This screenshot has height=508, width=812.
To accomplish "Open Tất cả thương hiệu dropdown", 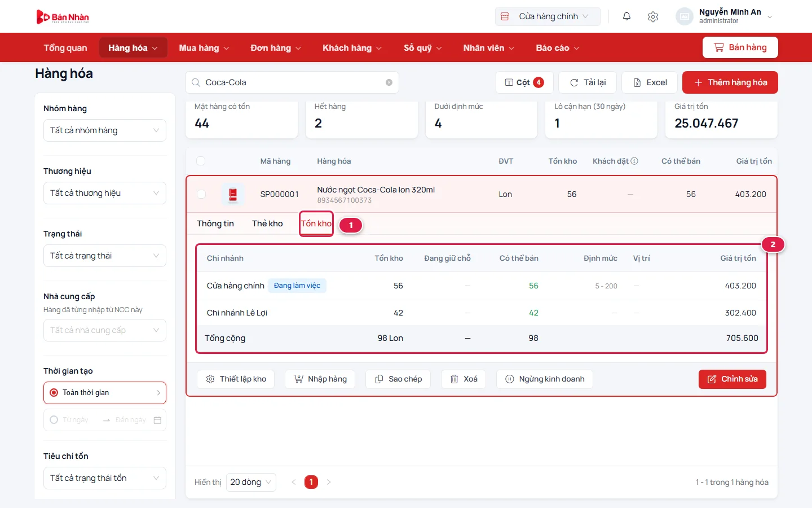I will tap(105, 193).
